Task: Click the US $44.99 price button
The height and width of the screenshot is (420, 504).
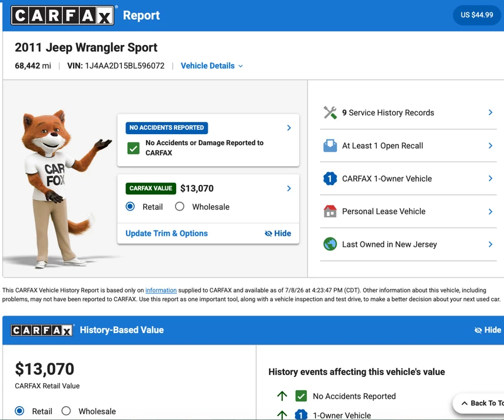Action: pyautogui.click(x=477, y=15)
